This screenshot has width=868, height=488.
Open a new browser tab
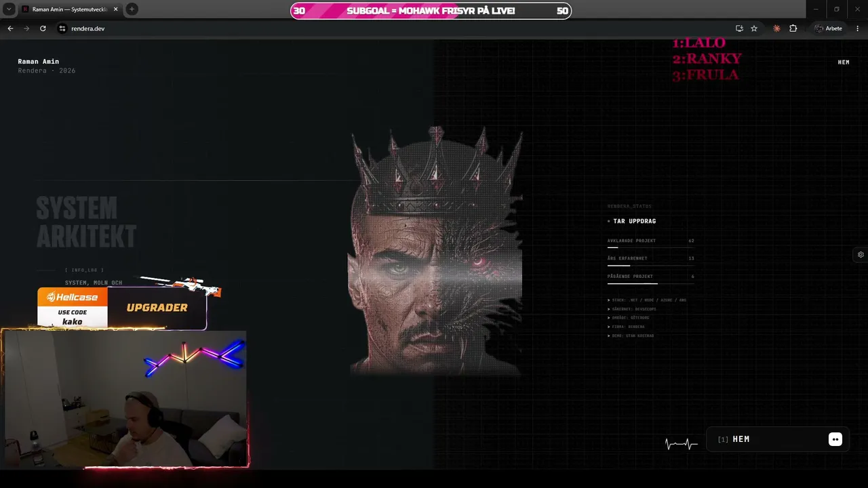click(x=132, y=9)
